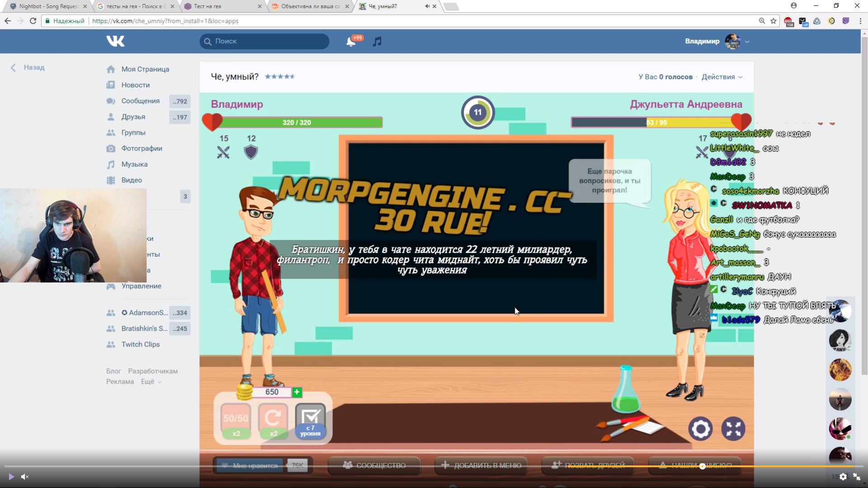Click the game settings gear icon
The height and width of the screenshot is (488, 868).
(700, 429)
